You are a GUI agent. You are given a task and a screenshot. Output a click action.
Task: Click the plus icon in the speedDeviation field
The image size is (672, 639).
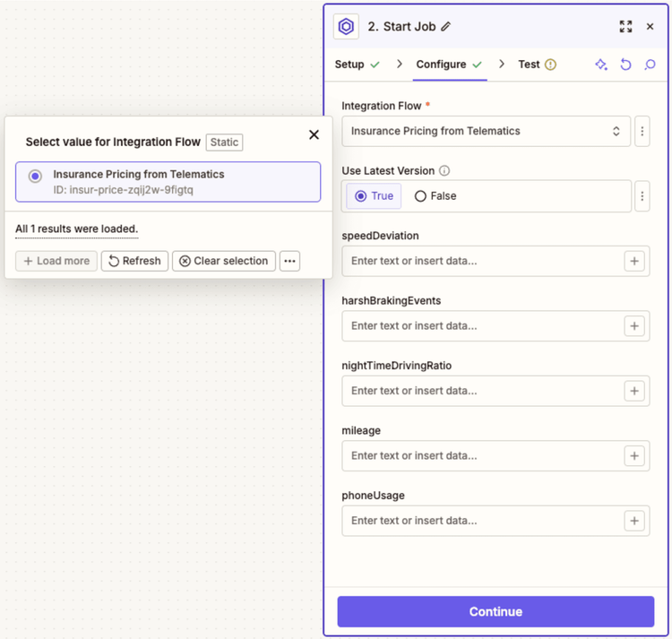[634, 261]
